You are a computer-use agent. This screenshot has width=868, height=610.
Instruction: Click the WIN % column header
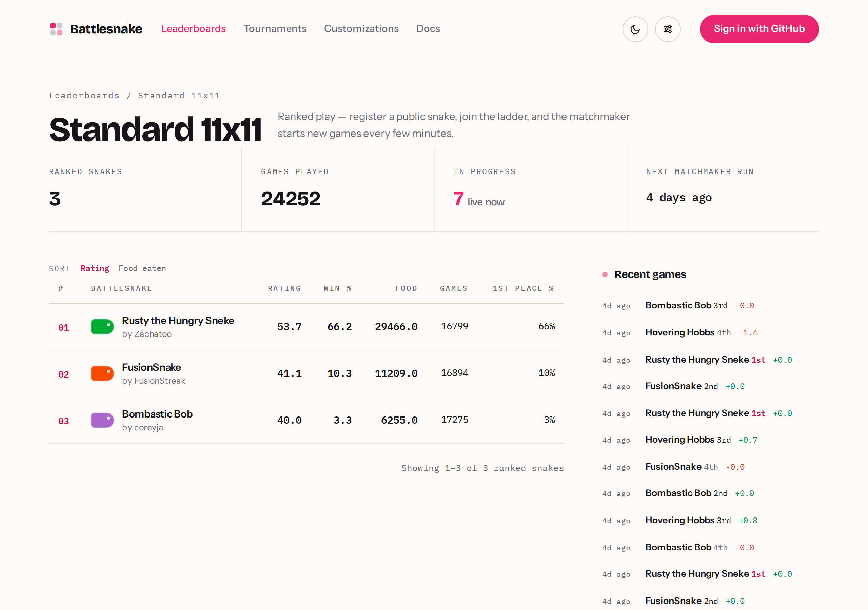point(338,288)
